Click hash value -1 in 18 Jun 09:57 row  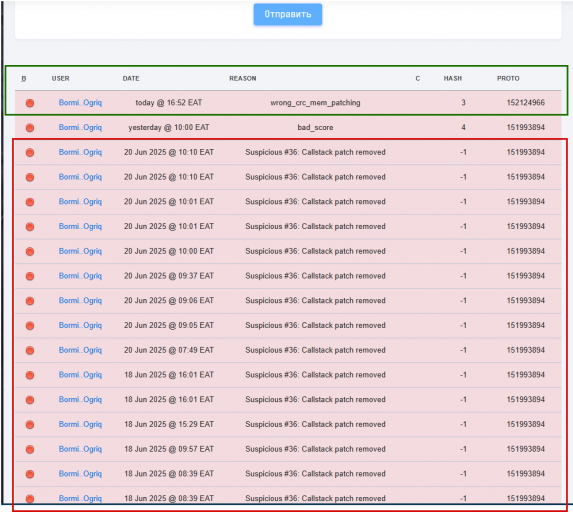coord(463,449)
